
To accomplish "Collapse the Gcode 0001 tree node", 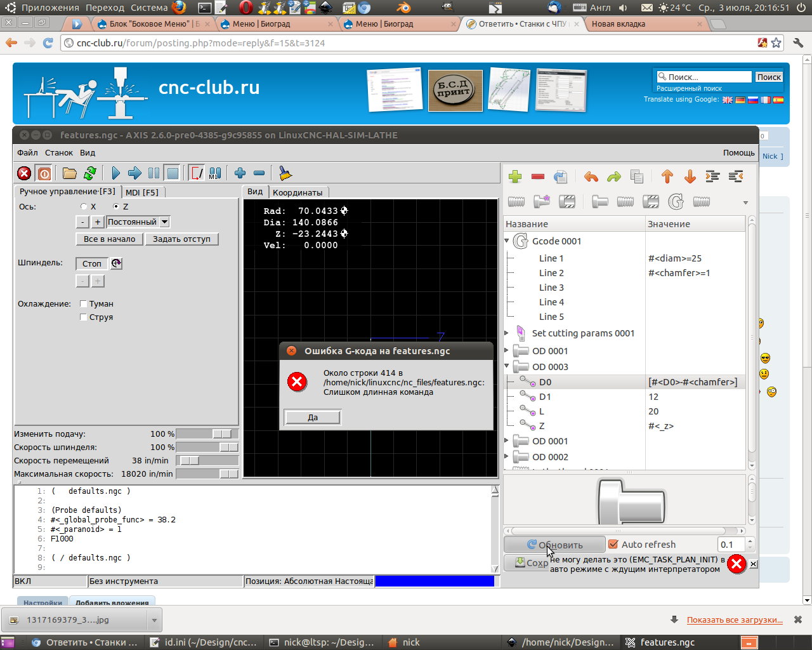I will (x=507, y=241).
